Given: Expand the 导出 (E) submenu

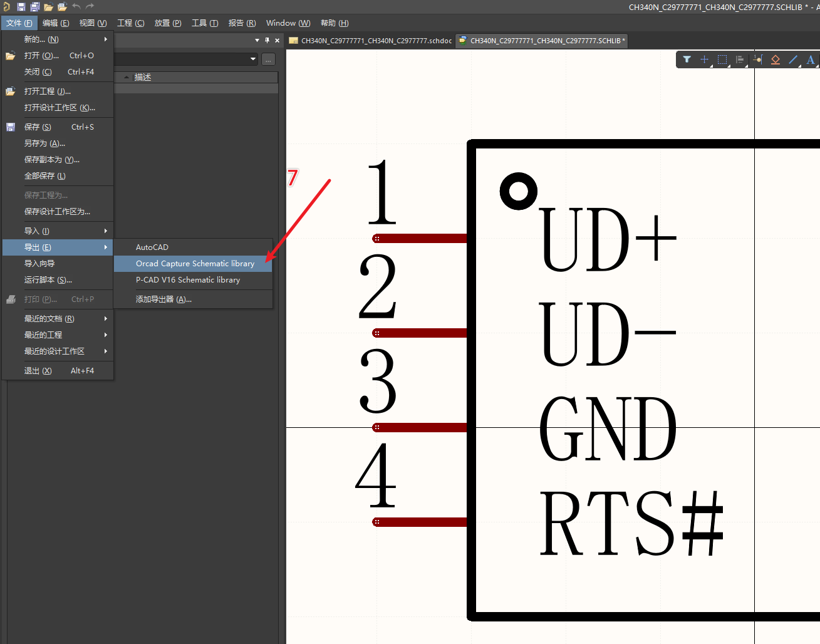Looking at the screenshot, I should [x=58, y=247].
